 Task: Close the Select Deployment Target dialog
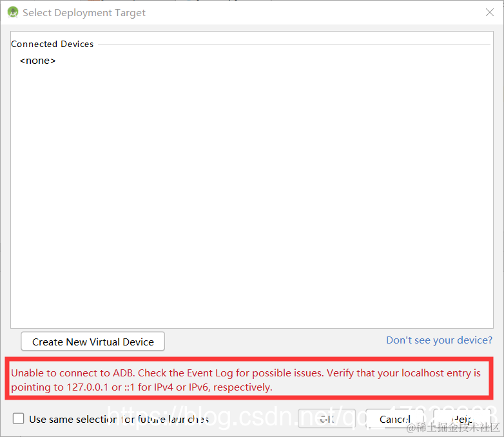pyautogui.click(x=490, y=12)
